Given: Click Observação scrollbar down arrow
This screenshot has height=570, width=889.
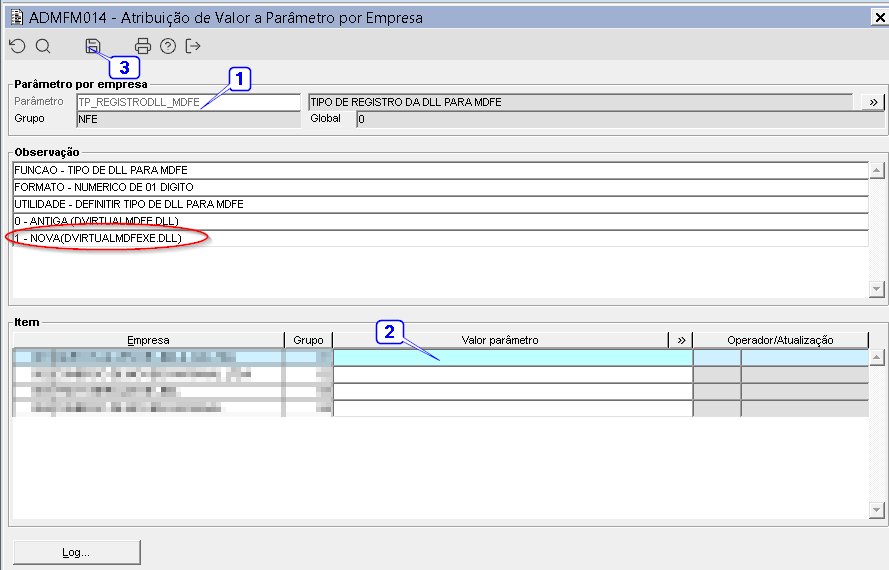Looking at the screenshot, I should click(877, 289).
